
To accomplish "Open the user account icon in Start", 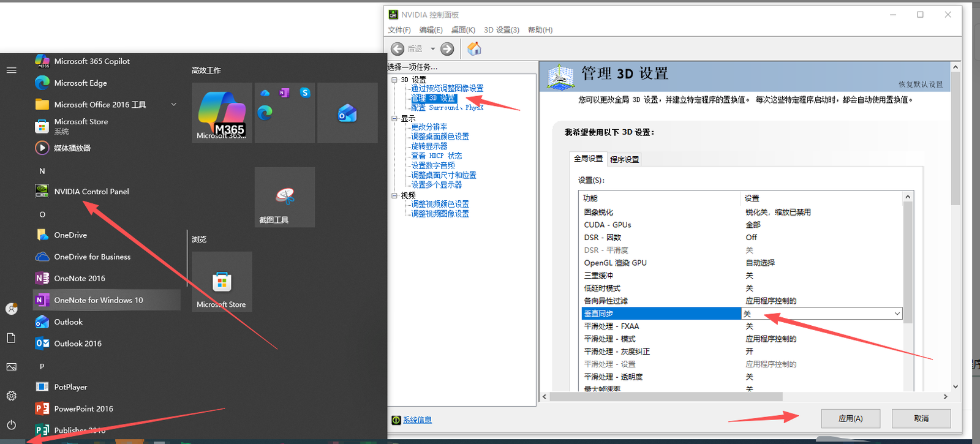I will click(x=11, y=309).
